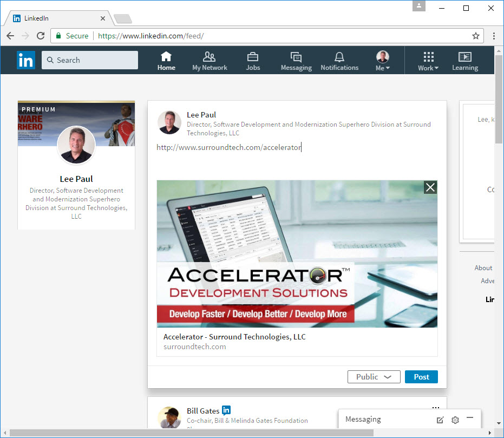Go to Home in the LinkedIn navigation

[x=166, y=61]
